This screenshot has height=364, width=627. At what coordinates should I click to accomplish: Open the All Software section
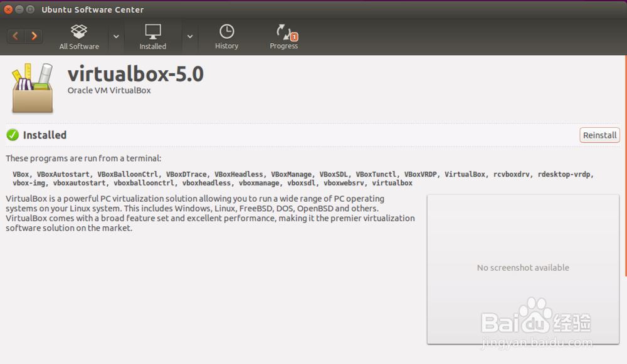(79, 36)
